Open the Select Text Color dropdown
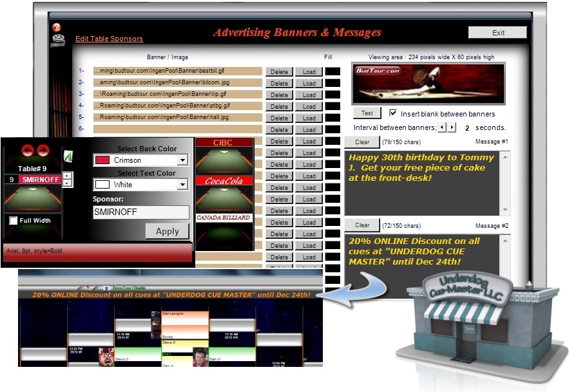The image size is (569, 392). coord(182,185)
